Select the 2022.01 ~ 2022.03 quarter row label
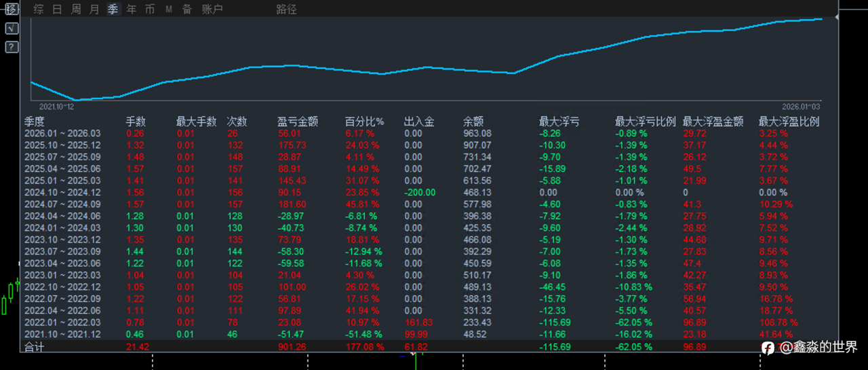 pyautogui.click(x=62, y=322)
